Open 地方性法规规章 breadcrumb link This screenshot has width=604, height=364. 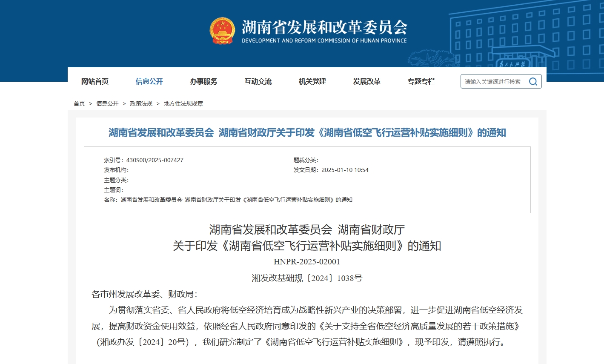(x=183, y=103)
